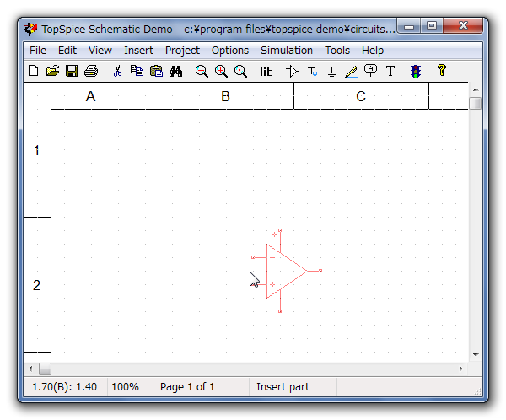Paste with the clipboard icon

157,71
